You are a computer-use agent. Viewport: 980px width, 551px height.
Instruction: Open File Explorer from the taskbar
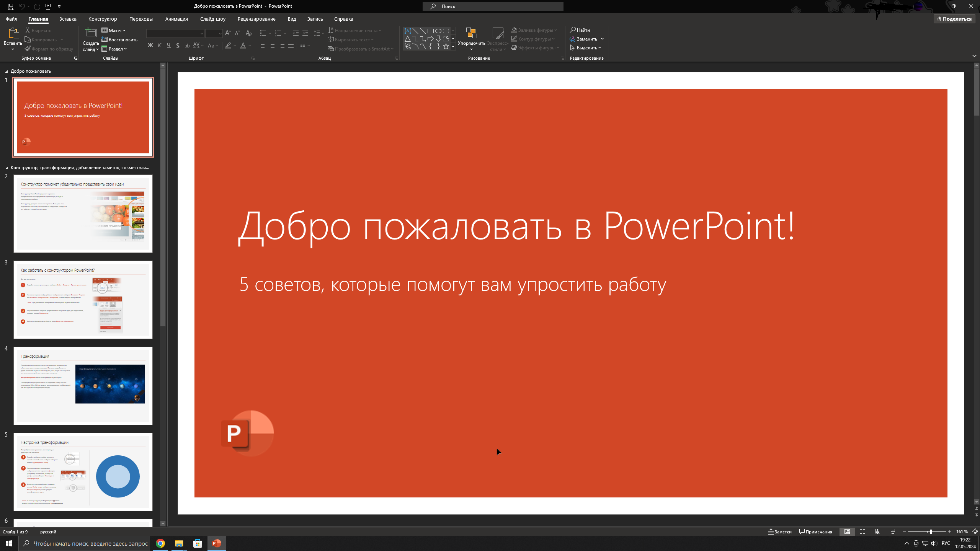click(x=179, y=543)
